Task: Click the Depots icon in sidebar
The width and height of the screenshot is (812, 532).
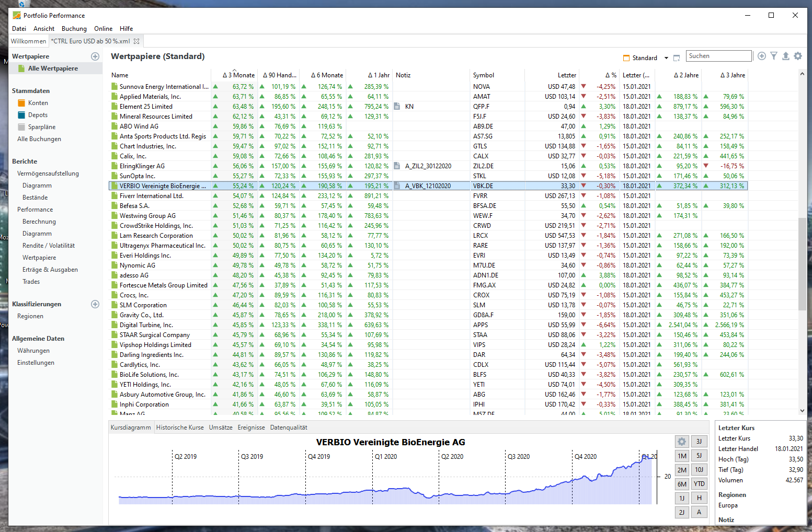Action: [x=21, y=115]
